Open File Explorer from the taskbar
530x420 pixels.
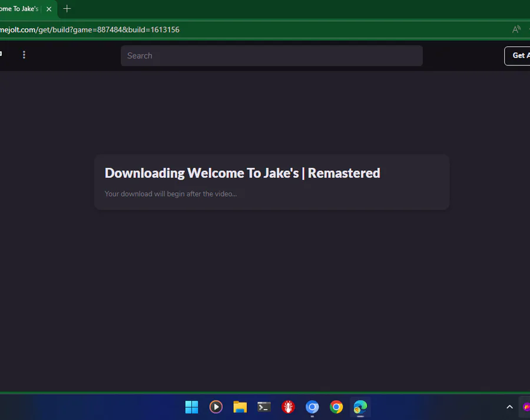click(240, 407)
